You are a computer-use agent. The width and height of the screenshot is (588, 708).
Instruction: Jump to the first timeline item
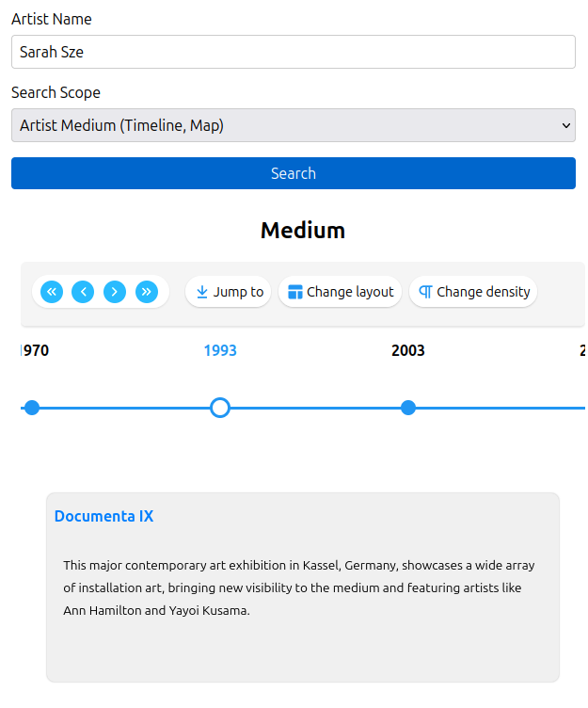52,292
